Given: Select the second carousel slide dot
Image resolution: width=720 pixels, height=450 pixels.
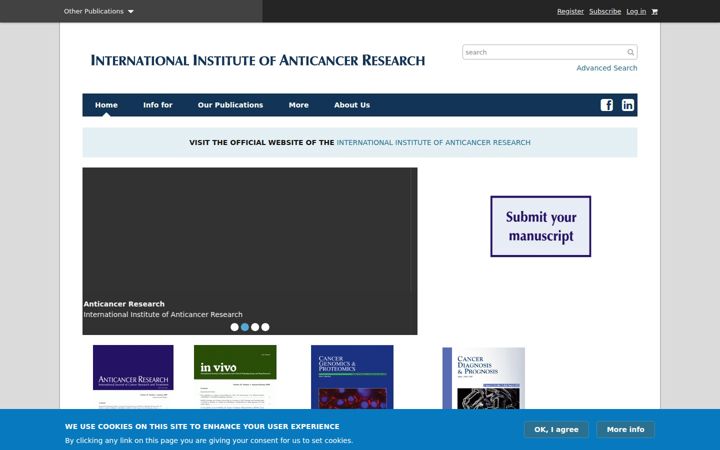Looking at the screenshot, I should pyautogui.click(x=245, y=327).
